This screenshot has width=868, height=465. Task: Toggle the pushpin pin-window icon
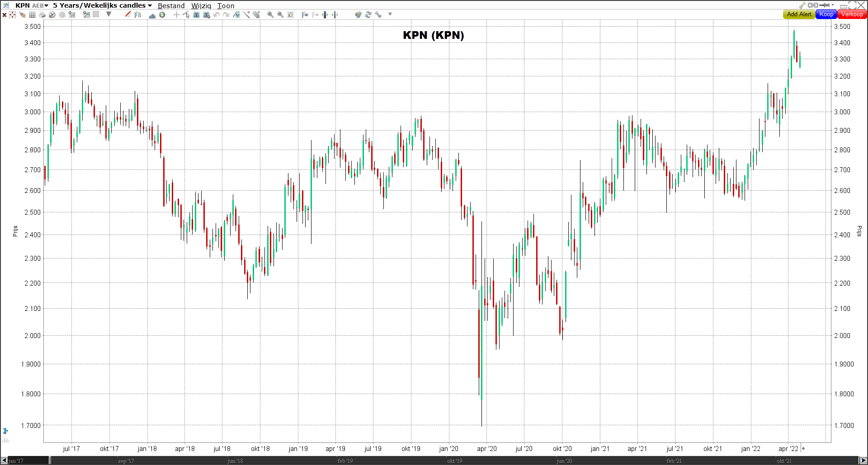(824, 5)
